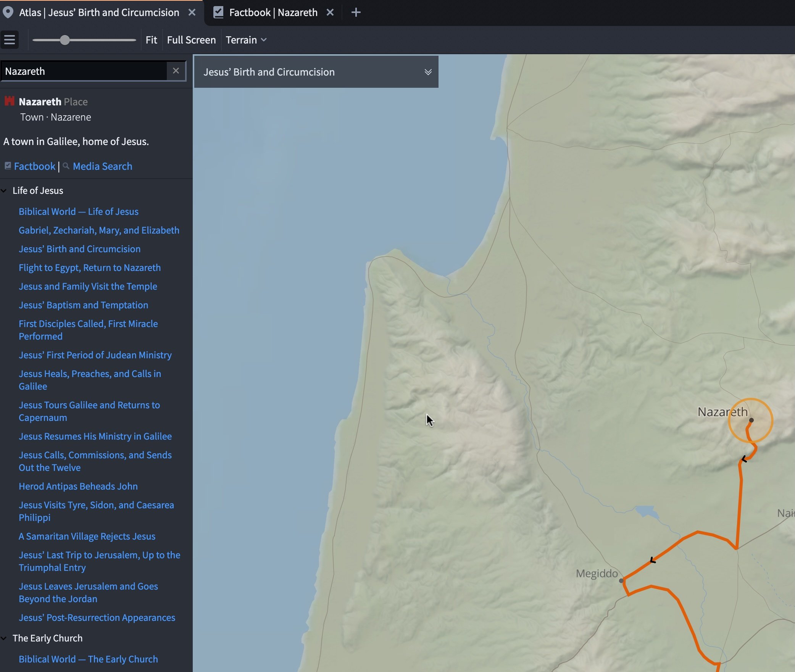Screen dimensions: 795x672
Task: Open Jesus Visits Tyre, Sidon, Caesarea Philippi
Action: coord(96,511)
